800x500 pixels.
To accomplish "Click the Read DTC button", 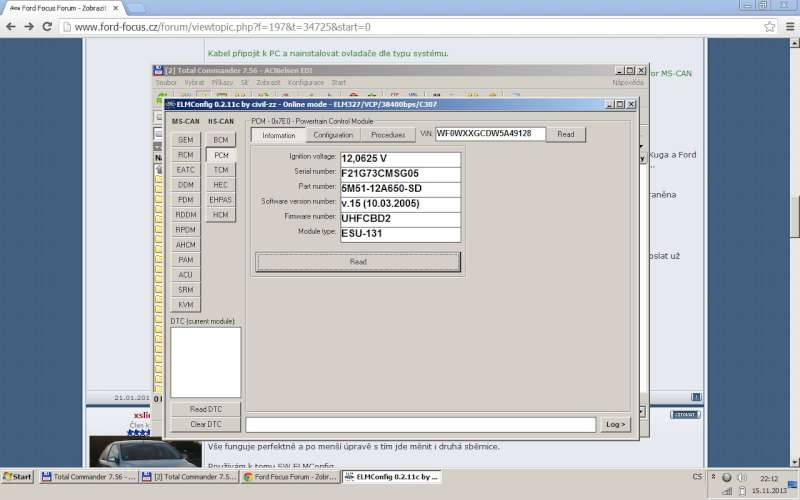I will point(205,410).
